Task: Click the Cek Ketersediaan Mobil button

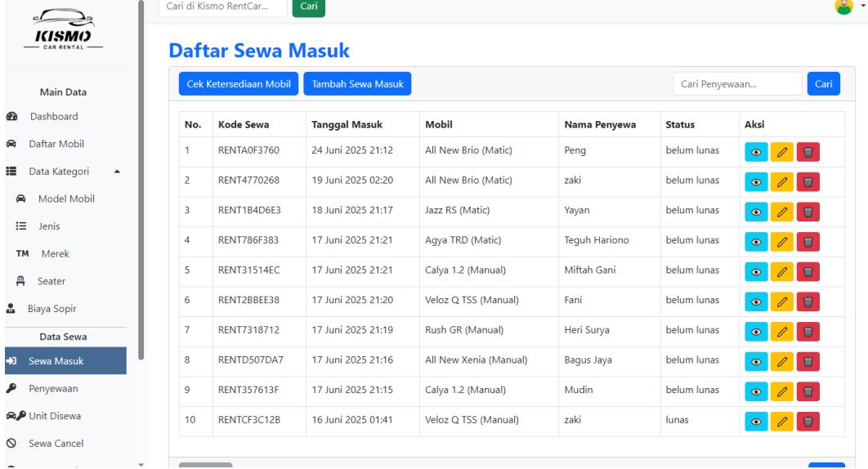Action: 239,84
